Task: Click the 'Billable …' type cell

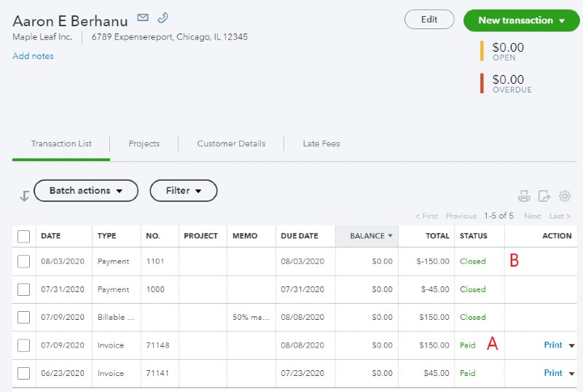Action: click(x=116, y=317)
